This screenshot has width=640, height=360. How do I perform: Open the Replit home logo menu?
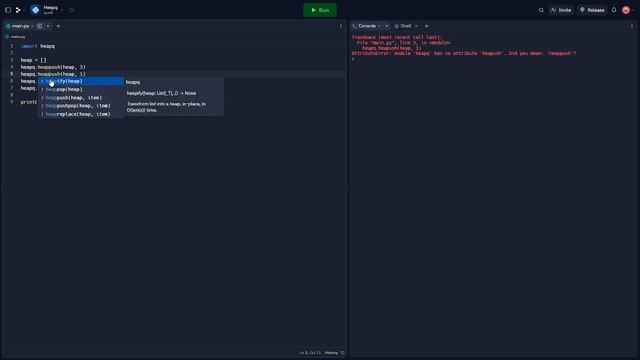18,10
